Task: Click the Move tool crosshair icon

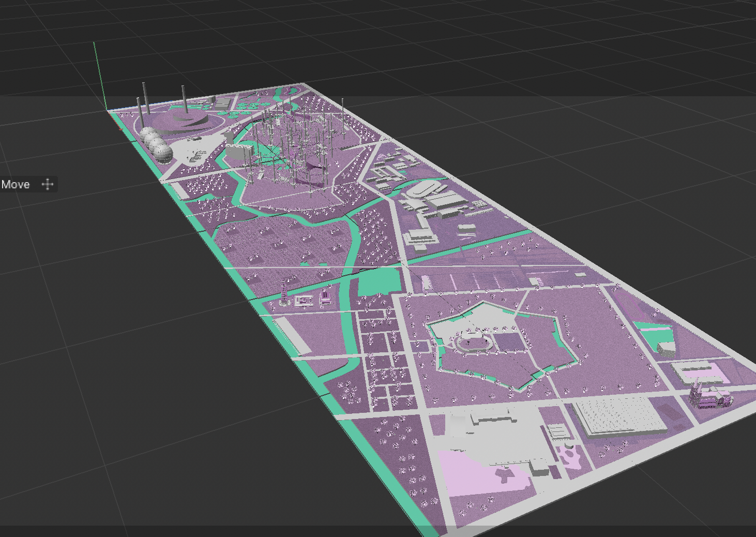Action: 48,184
